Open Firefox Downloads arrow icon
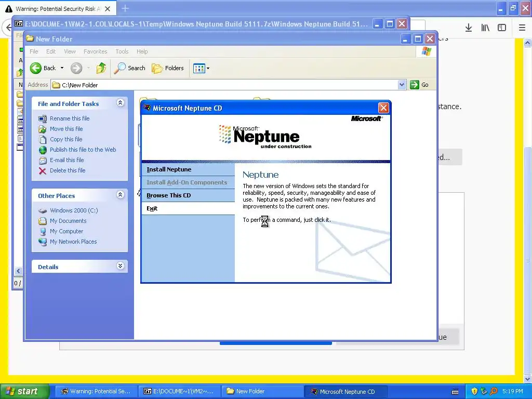The image size is (532, 399). 469,28
